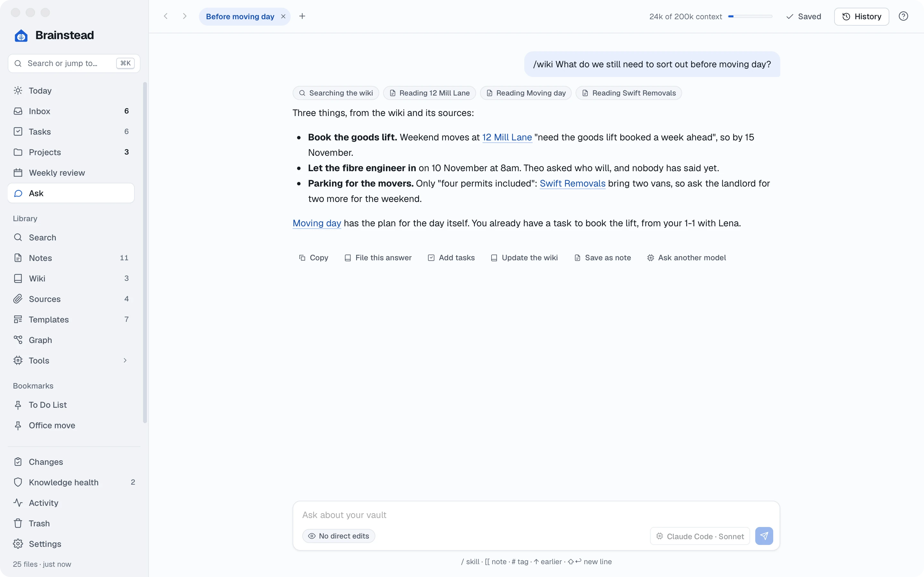924x577 pixels.
Task: Click the context usage progress bar
Action: click(750, 16)
